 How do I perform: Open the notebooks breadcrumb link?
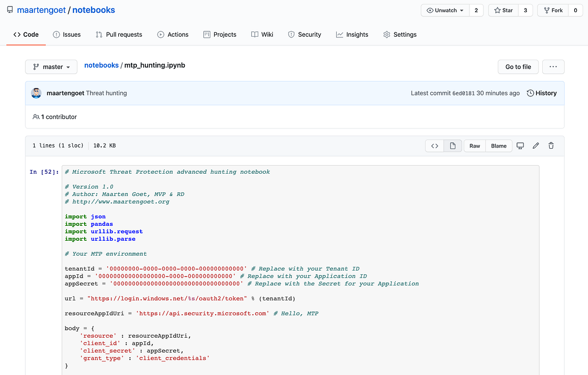pyautogui.click(x=101, y=65)
